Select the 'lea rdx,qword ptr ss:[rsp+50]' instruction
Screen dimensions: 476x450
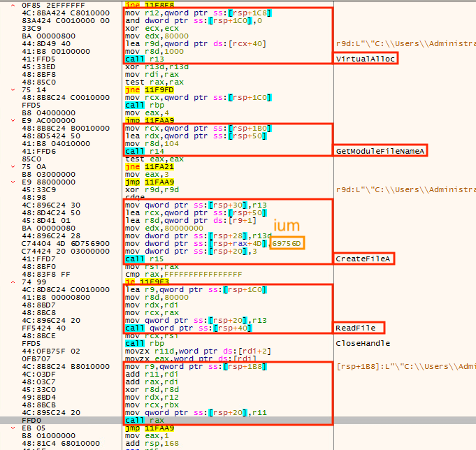coord(196,136)
